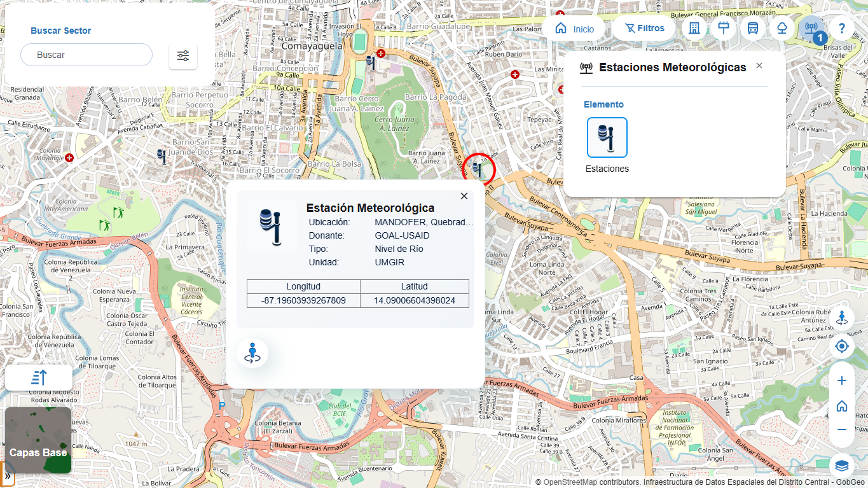868x488 pixels.
Task: Open search settings sliders button
Action: coord(183,57)
